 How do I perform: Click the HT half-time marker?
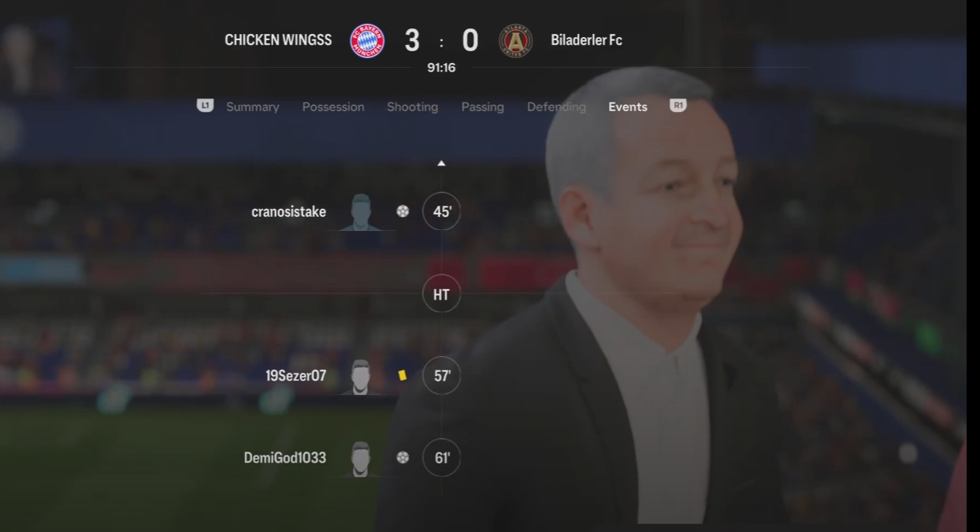coord(441,294)
